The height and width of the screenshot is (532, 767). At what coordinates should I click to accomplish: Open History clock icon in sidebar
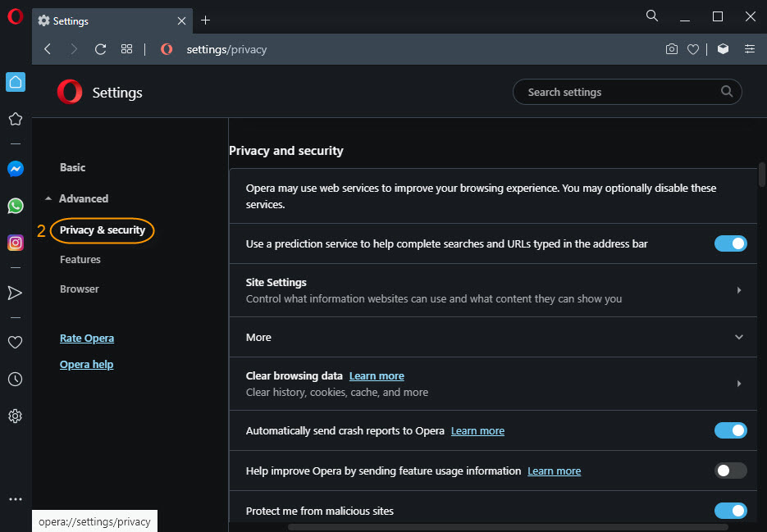(15, 379)
